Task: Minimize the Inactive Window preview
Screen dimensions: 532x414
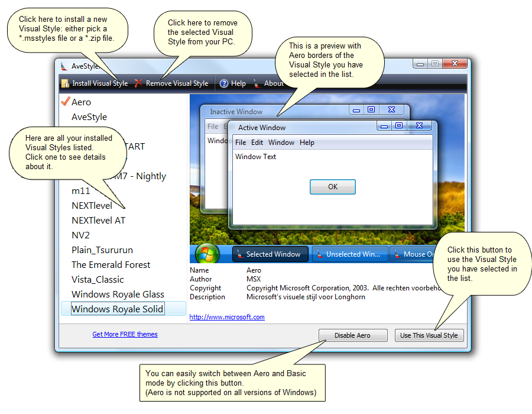Action: [x=356, y=110]
